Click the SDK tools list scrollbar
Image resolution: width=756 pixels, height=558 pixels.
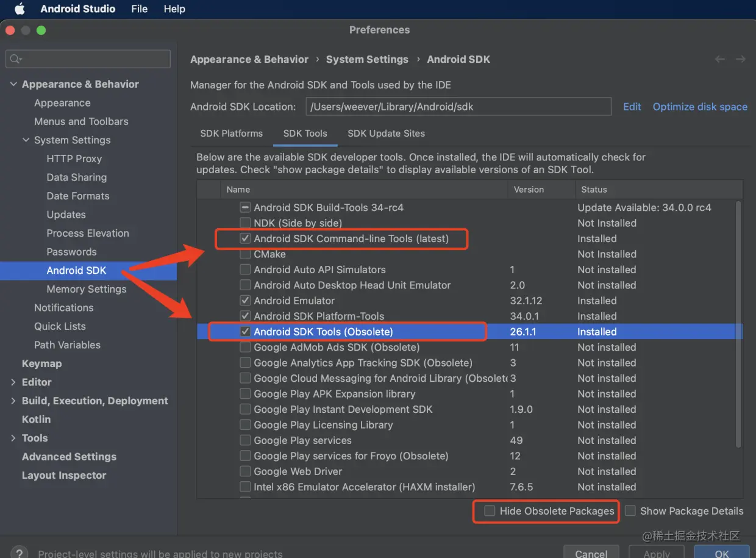[739, 323]
